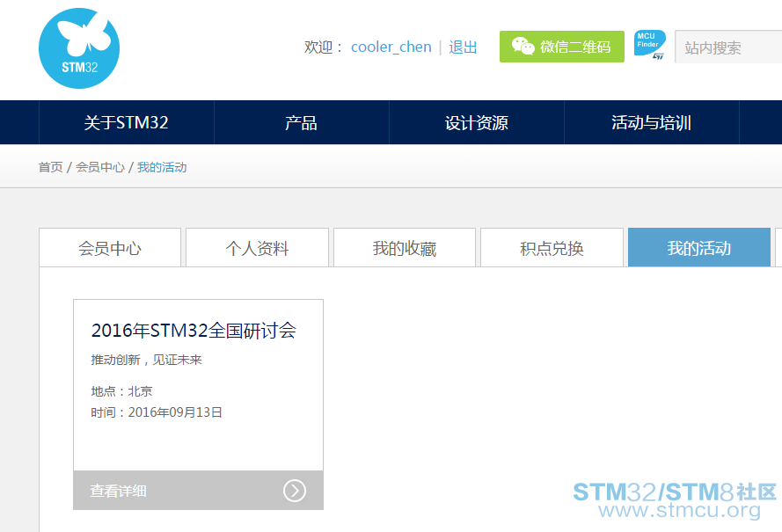Click the 时间：2016年09月13日 line

tap(156, 412)
